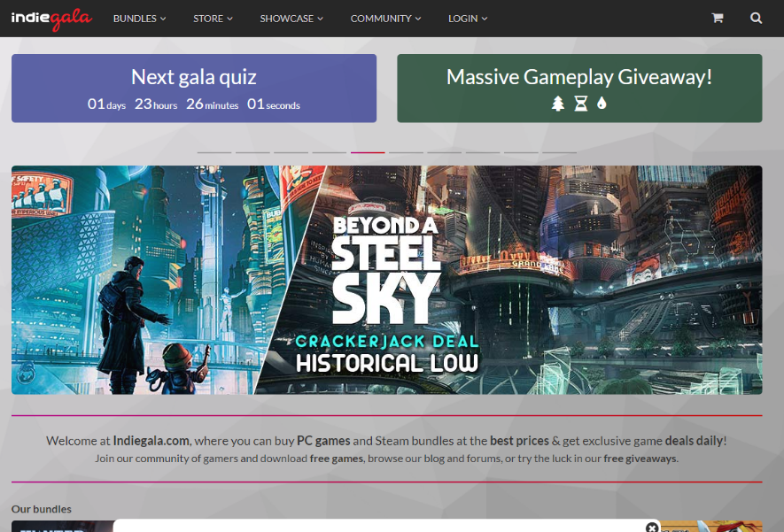Select the active fifth carousel slide indicator

(x=368, y=152)
